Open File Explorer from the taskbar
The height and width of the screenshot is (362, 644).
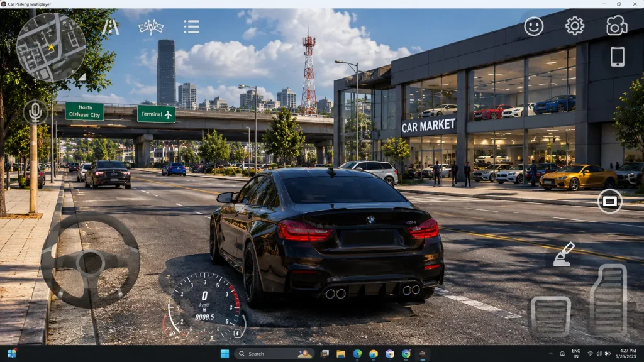tap(341, 354)
